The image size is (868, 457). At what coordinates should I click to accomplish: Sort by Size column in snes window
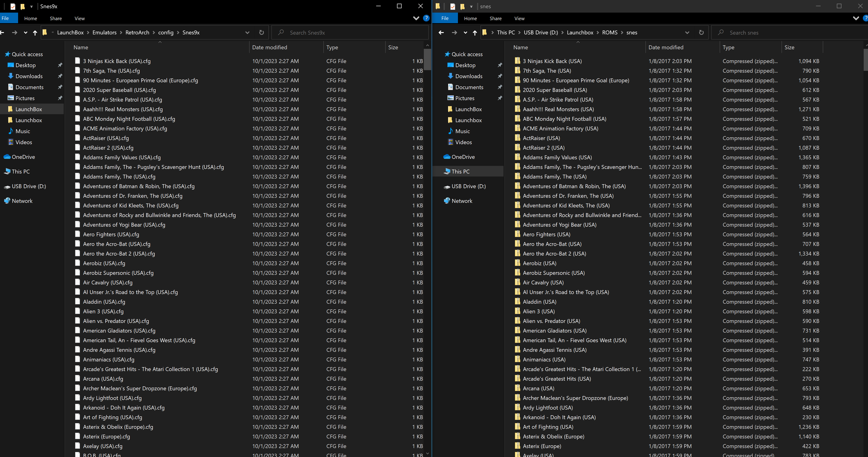(x=802, y=47)
